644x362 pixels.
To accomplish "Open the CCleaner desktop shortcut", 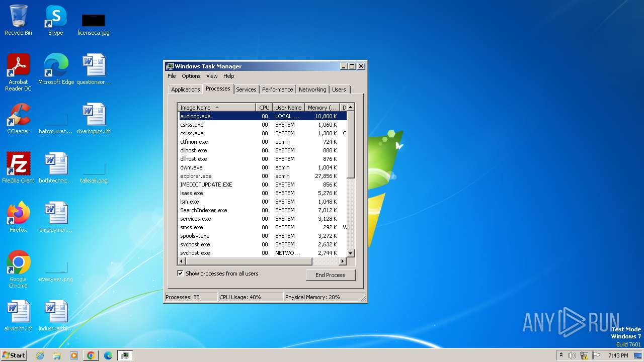I will click(x=18, y=118).
